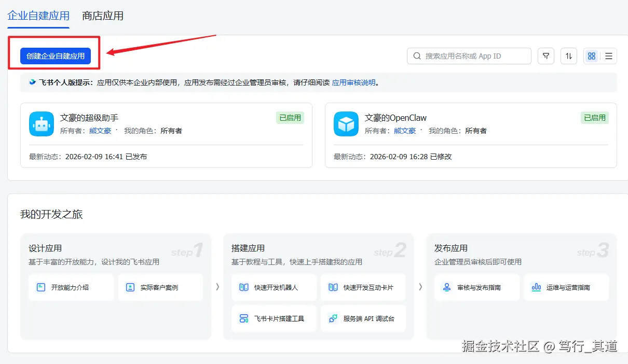Click the 开放能力介绍 document icon
The image size is (628, 364).
coord(41,287)
